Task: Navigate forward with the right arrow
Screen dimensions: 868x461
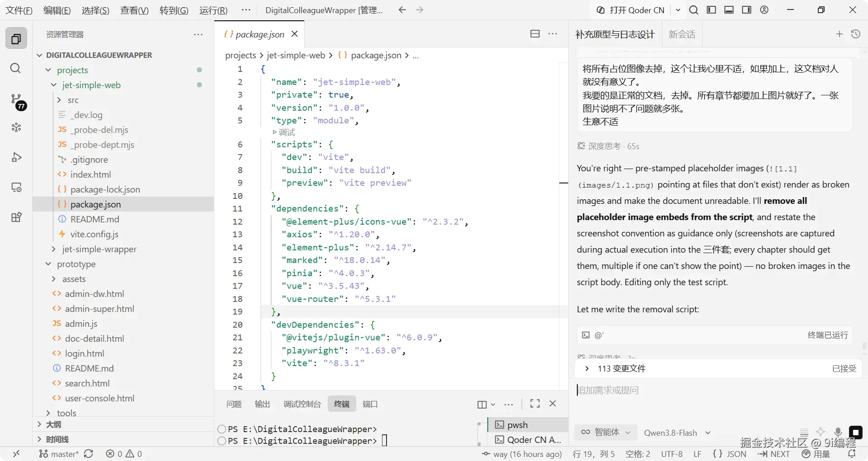Action: pos(420,10)
